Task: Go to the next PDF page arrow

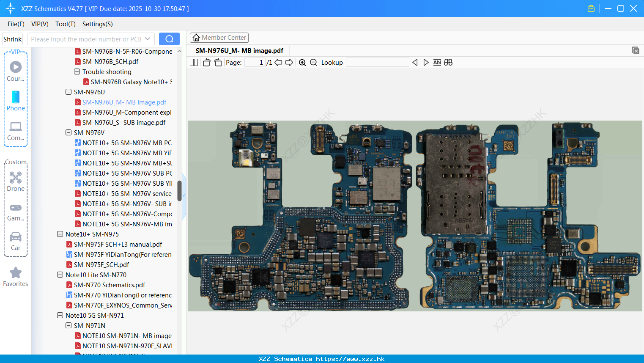Action: pos(289,63)
